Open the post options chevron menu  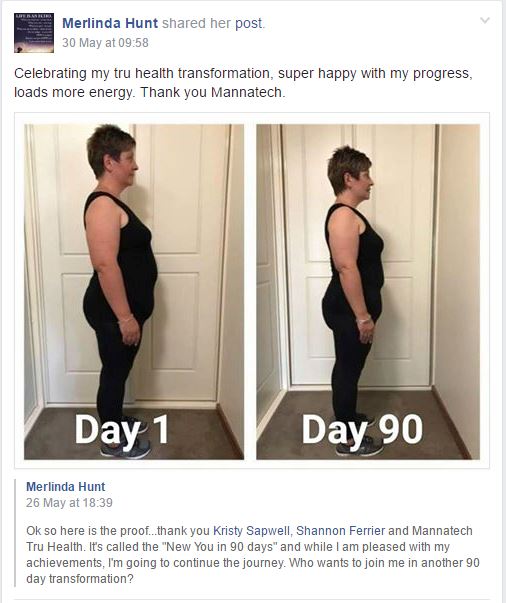pyautogui.click(x=485, y=20)
